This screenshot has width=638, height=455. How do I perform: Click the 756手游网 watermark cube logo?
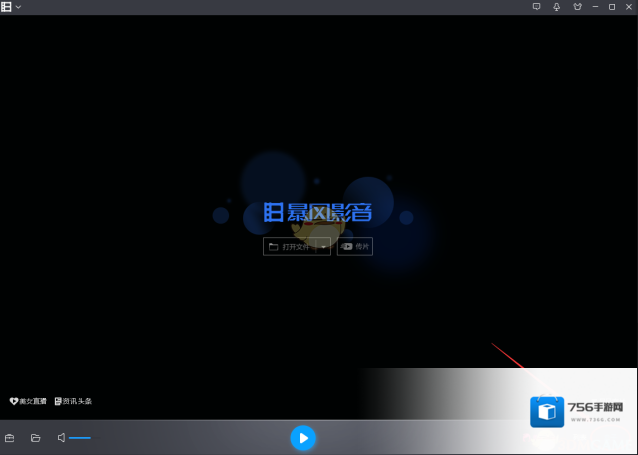546,412
